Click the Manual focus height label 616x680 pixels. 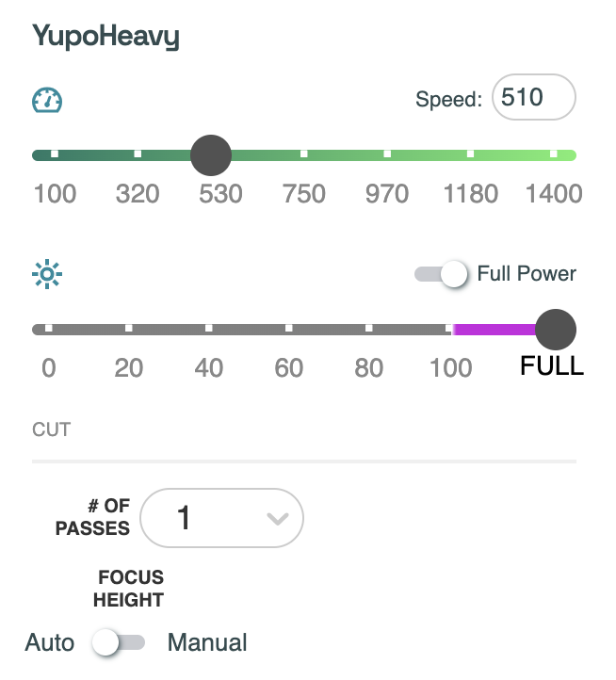tap(207, 642)
